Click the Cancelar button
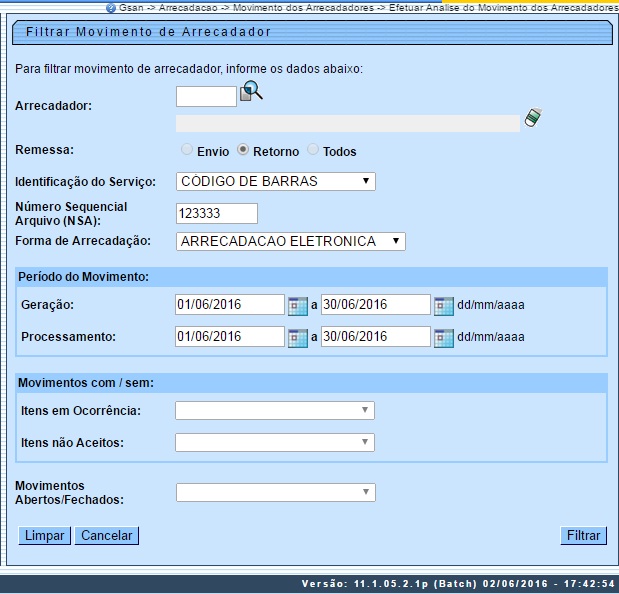Viewport: 619px width, 594px height. point(107,536)
